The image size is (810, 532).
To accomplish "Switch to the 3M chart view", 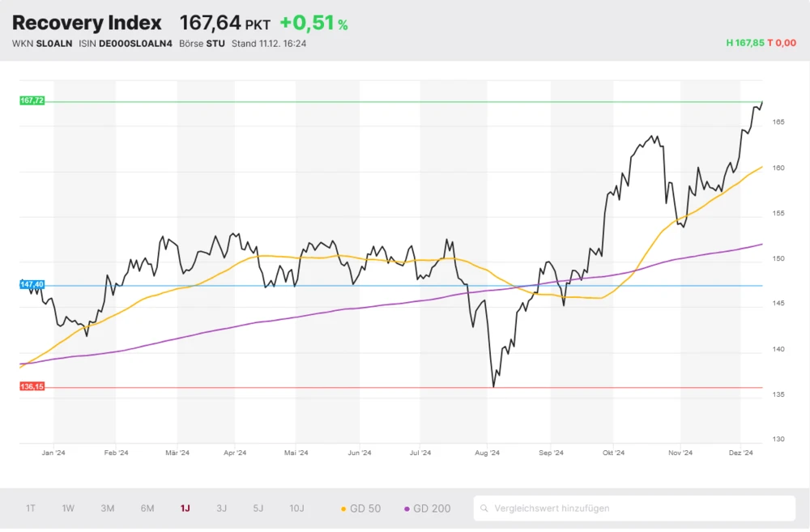I will [107, 508].
